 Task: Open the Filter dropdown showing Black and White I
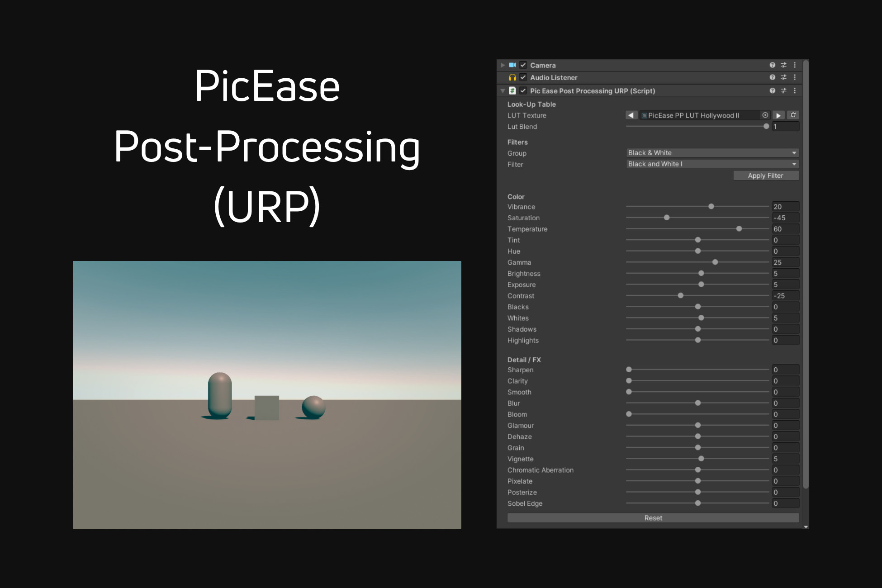point(711,164)
